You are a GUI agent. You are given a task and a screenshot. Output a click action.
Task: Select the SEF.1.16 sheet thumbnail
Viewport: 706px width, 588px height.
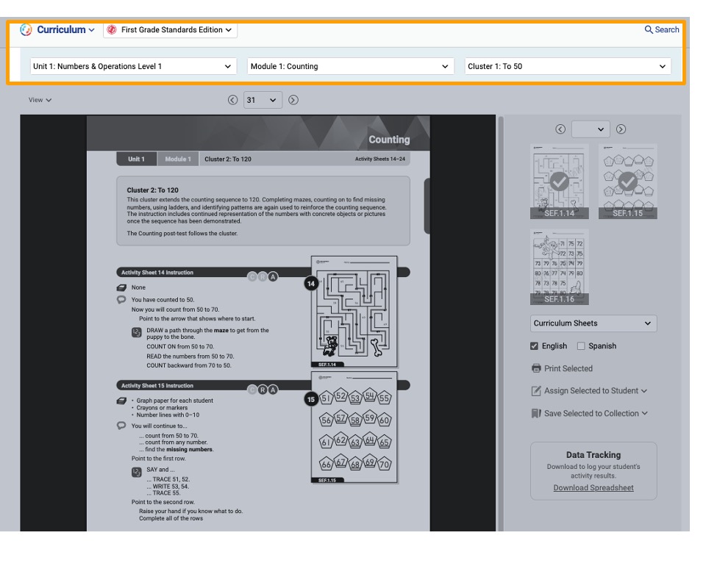tap(559, 268)
